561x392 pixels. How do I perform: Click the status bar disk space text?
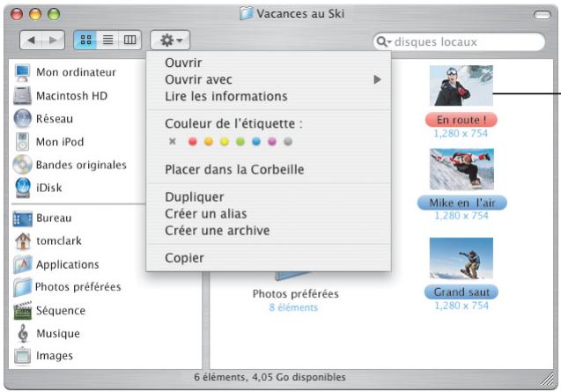pos(269,377)
